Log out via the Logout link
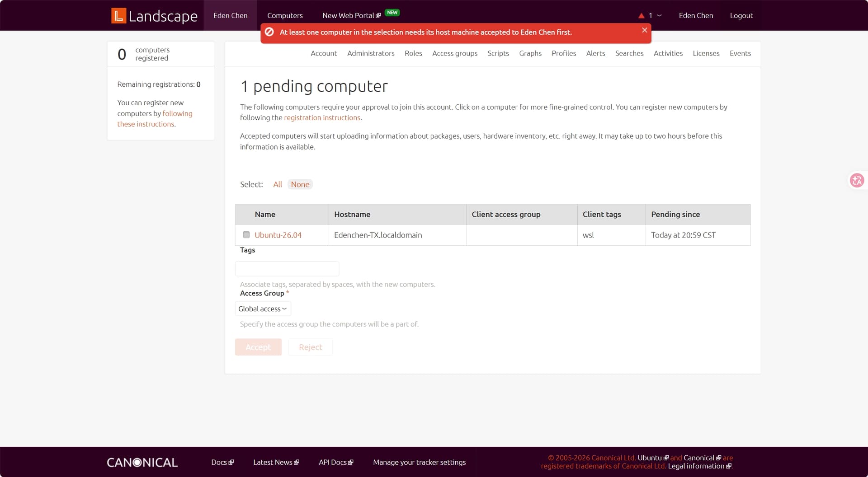This screenshot has height=477, width=868. click(x=741, y=15)
